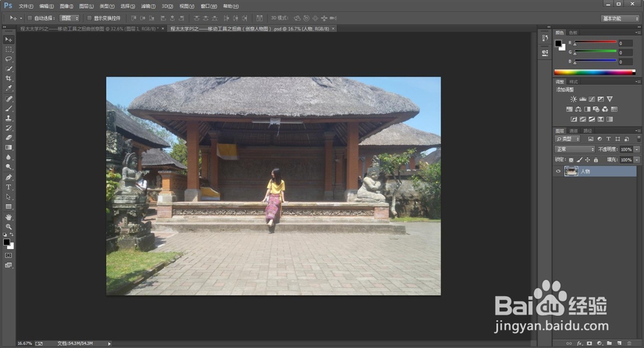Select the Quick Selection tool
Screen dimensions: 644x348
[x=8, y=69]
